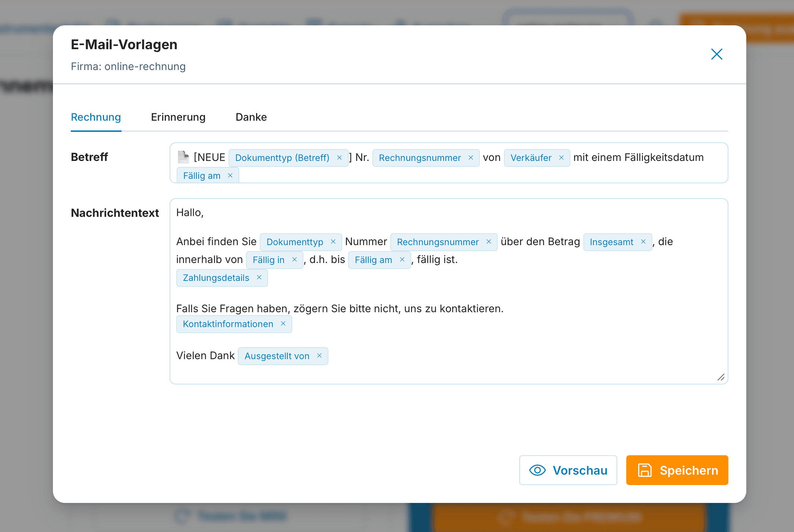The image size is (794, 532).
Task: Click the document emoji in Betreff field
Action: tap(183, 157)
